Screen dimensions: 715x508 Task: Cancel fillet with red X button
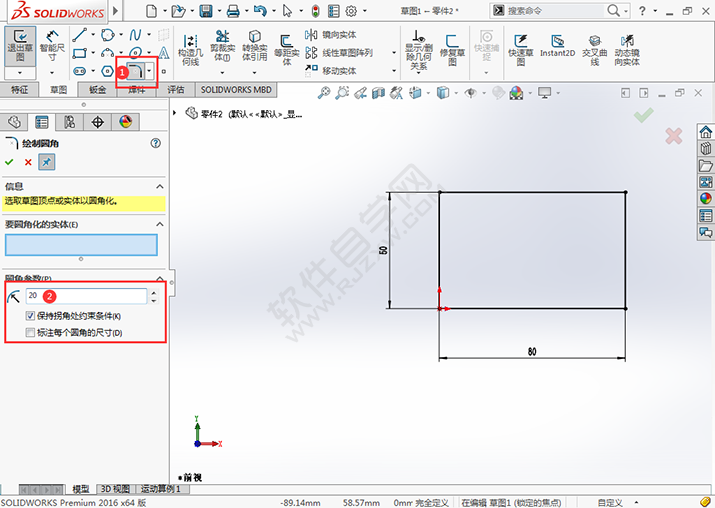click(x=28, y=162)
